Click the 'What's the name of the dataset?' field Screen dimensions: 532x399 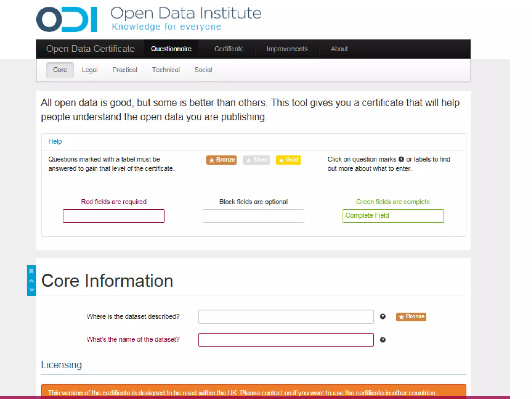tap(286, 340)
